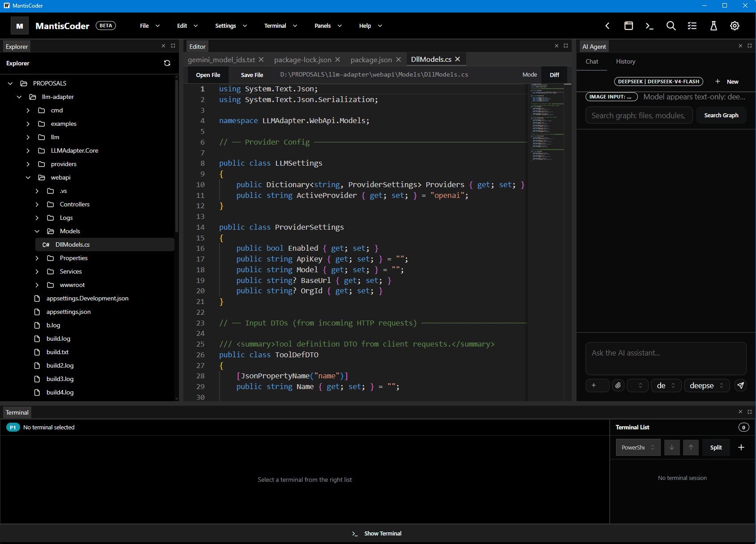The width and height of the screenshot is (756, 544).
Task: Close the Terminal panel
Action: [x=740, y=411]
